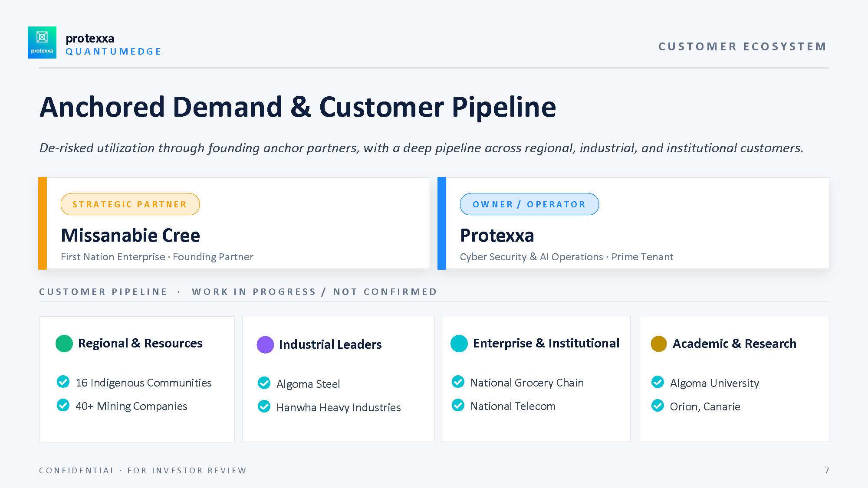Screen dimensions: 868x488
Task: Click checkmark beside Orion, Canarie
Action: point(658,406)
